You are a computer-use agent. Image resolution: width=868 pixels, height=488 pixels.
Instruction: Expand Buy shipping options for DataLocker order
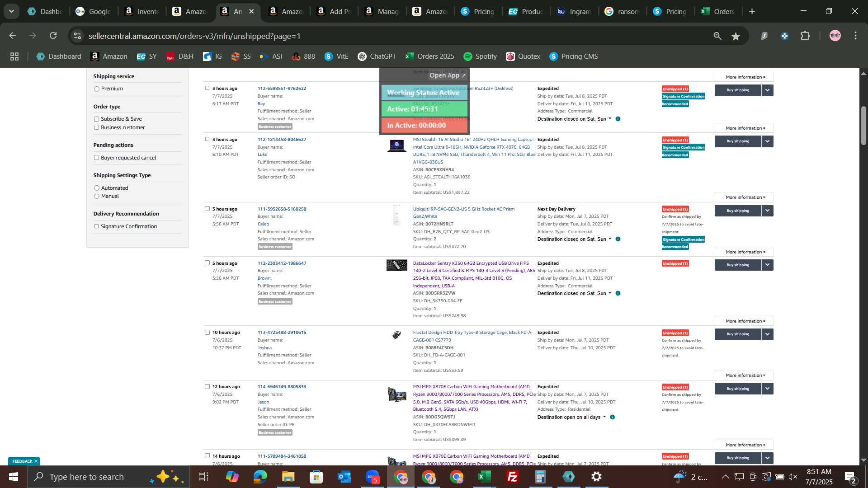pyautogui.click(x=768, y=265)
